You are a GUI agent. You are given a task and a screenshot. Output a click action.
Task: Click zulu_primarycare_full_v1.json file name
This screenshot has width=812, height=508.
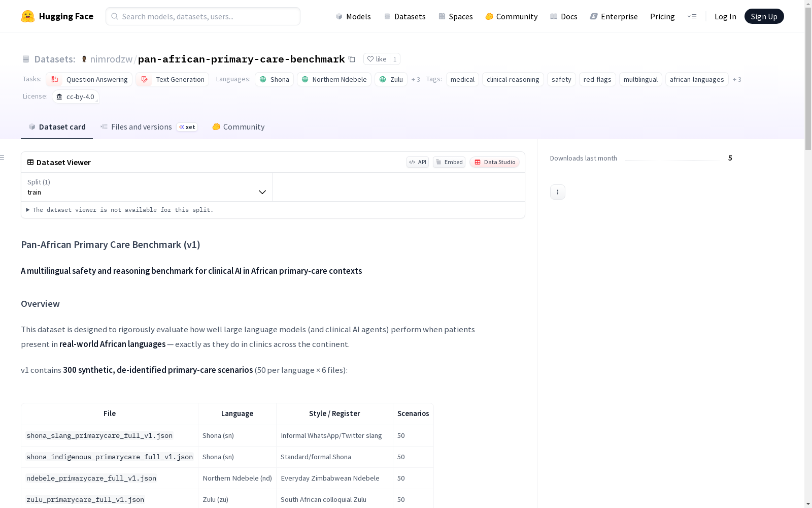point(85,499)
